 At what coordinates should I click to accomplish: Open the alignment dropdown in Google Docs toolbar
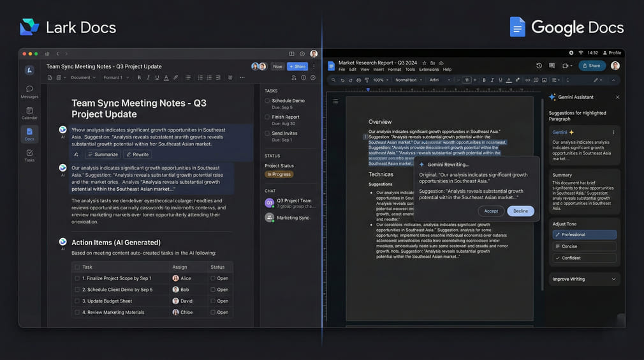pyautogui.click(x=556, y=80)
